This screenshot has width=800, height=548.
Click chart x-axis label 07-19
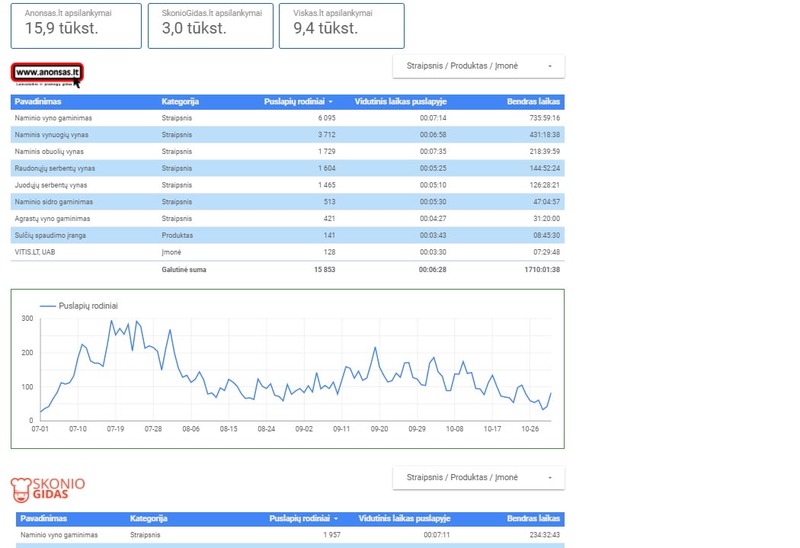point(115,429)
